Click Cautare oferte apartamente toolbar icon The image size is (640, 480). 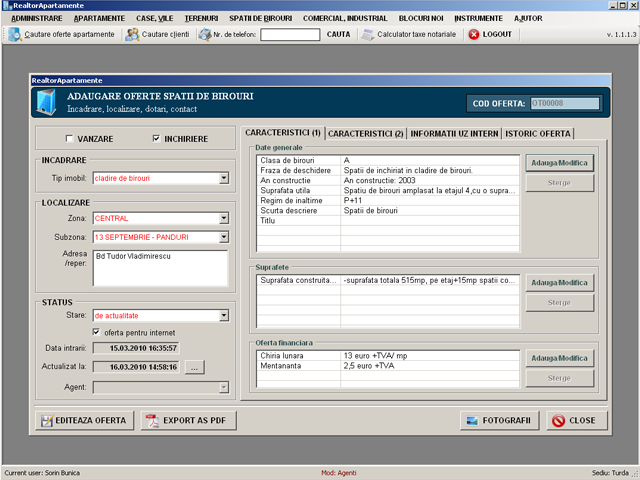coord(14,34)
